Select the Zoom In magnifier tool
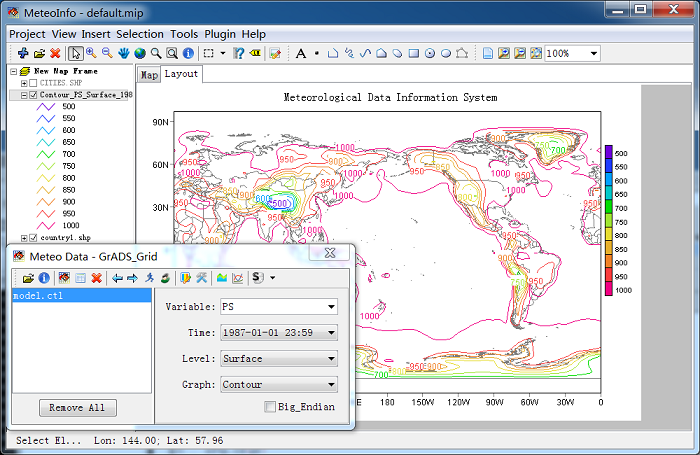Screen dimensions: 700x455 tap(92, 53)
